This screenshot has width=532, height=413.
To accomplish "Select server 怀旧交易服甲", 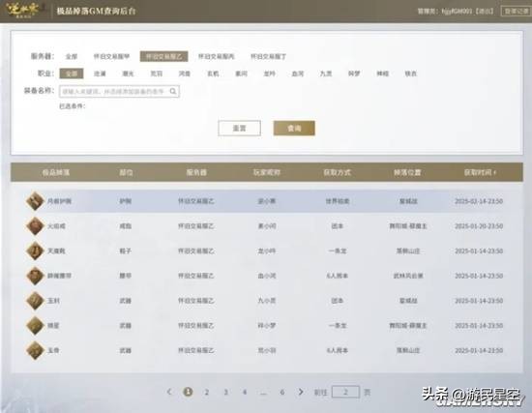I will (111, 57).
